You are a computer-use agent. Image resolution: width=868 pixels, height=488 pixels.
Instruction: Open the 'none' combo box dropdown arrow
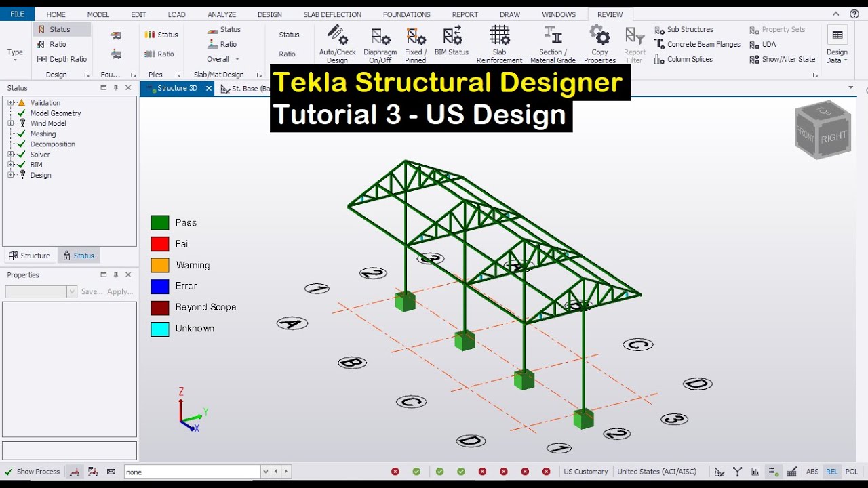[x=265, y=472]
